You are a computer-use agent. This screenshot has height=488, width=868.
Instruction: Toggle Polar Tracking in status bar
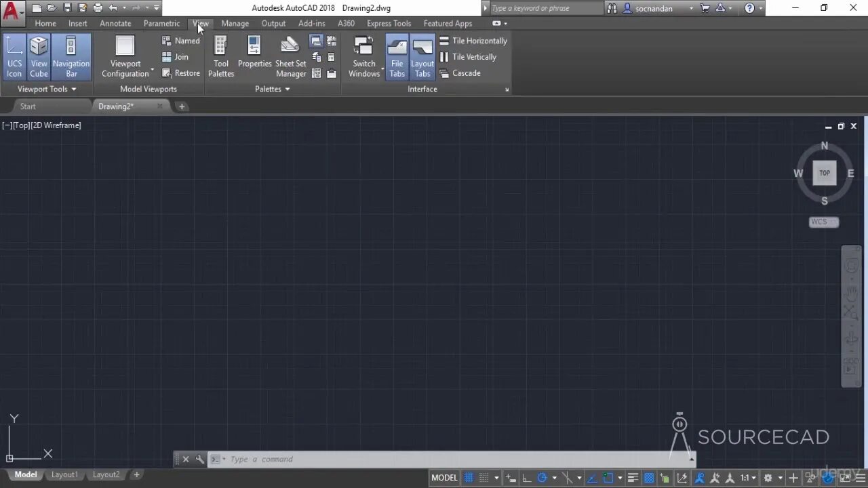(542, 478)
